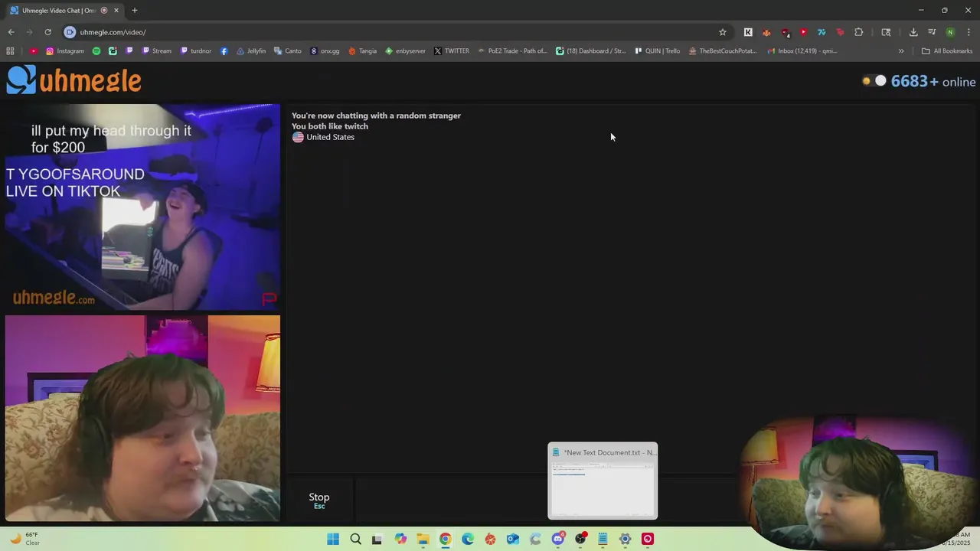Open the green N profile avatar

pos(950,32)
